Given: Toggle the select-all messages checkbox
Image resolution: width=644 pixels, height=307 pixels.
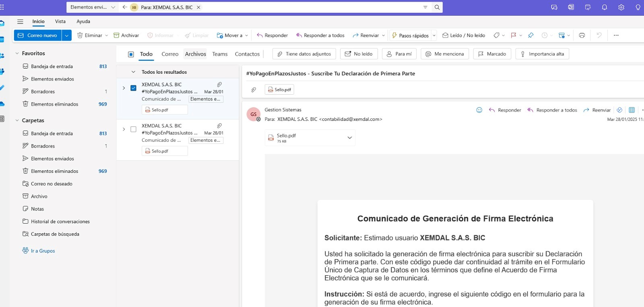Looking at the screenshot, I should coord(131,54).
